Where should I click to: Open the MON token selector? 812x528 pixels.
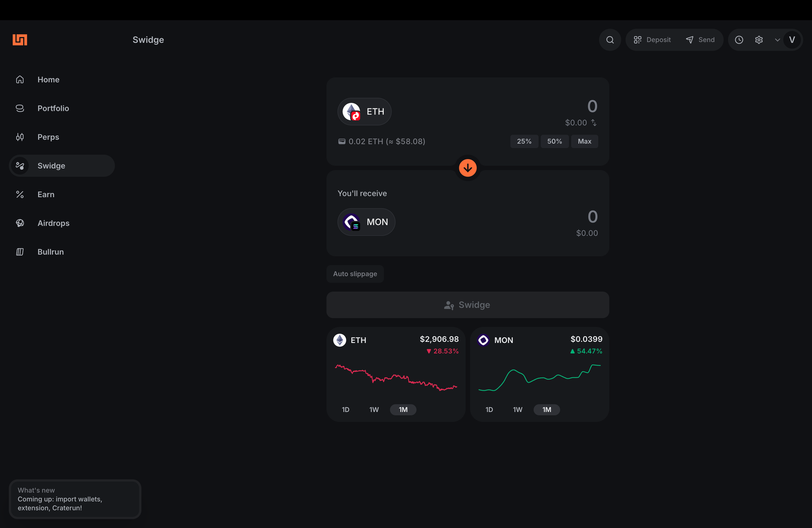366,222
